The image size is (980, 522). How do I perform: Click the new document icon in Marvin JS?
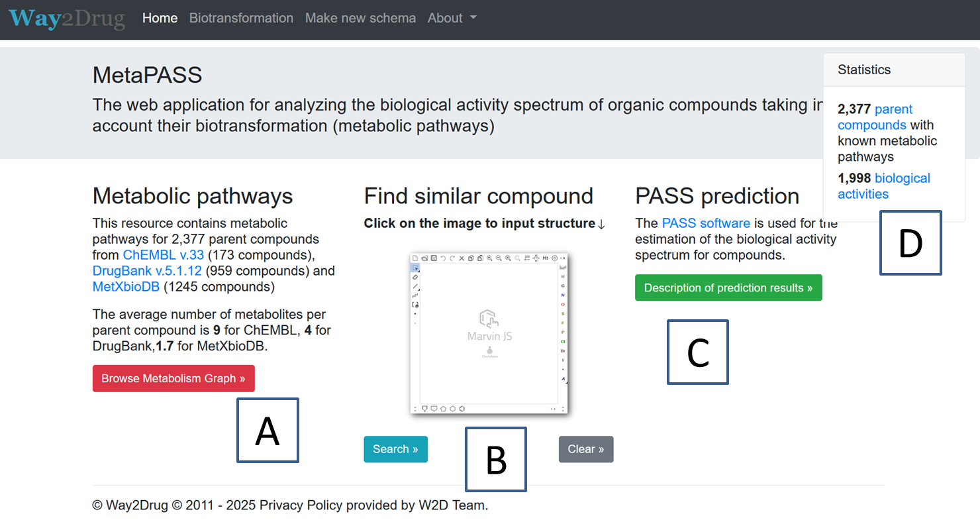tap(415, 258)
